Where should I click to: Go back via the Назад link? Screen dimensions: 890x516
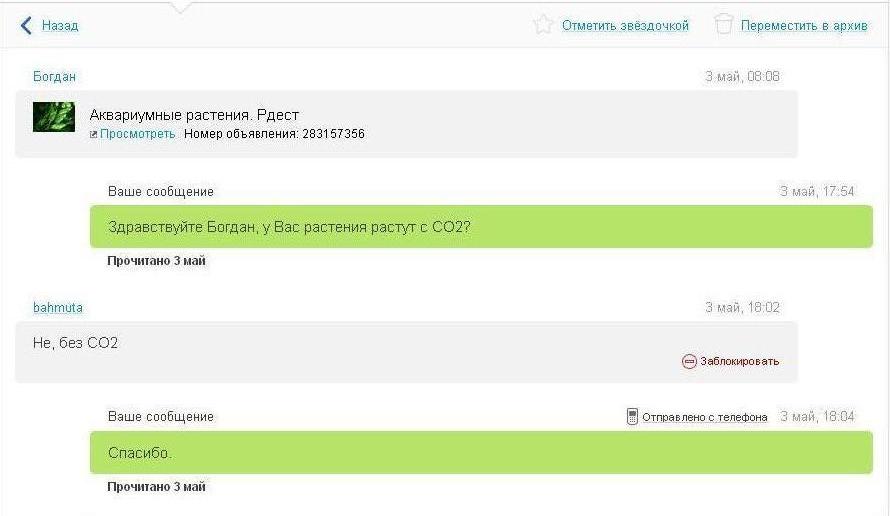(x=60, y=26)
